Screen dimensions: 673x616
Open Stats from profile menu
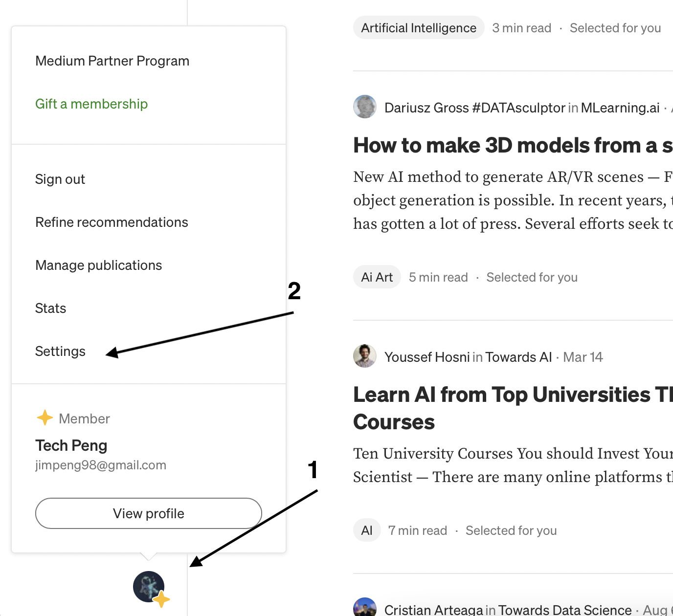click(x=51, y=308)
